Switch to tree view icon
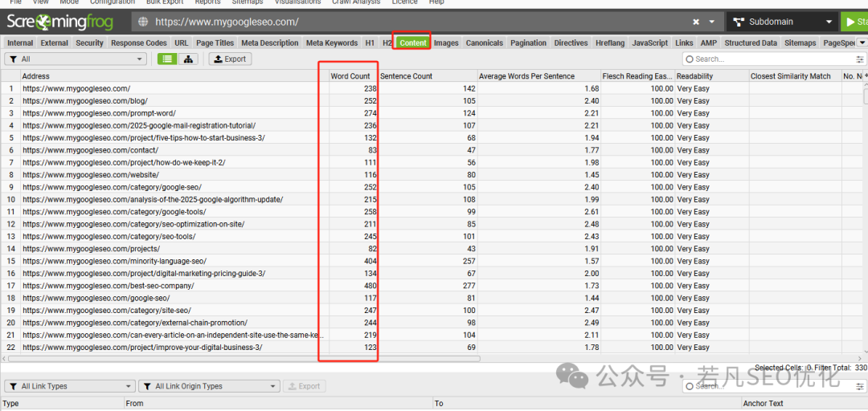This screenshot has height=411, width=868. click(187, 59)
